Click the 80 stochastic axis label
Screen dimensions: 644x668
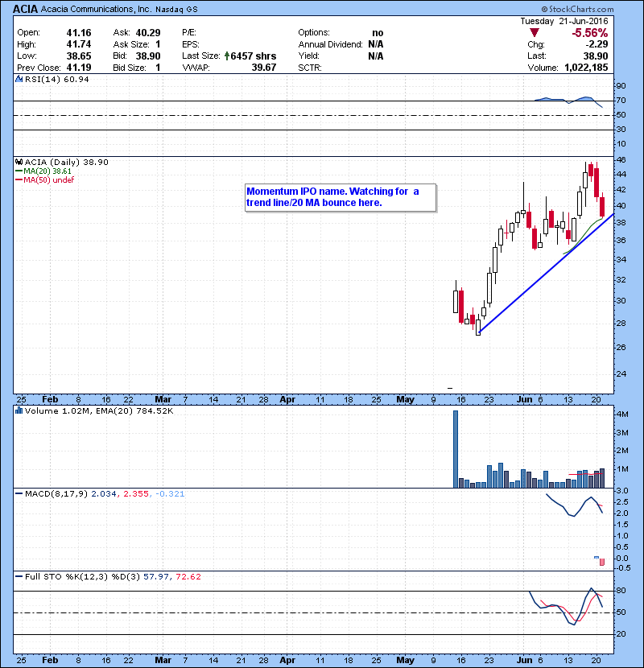coord(621,591)
